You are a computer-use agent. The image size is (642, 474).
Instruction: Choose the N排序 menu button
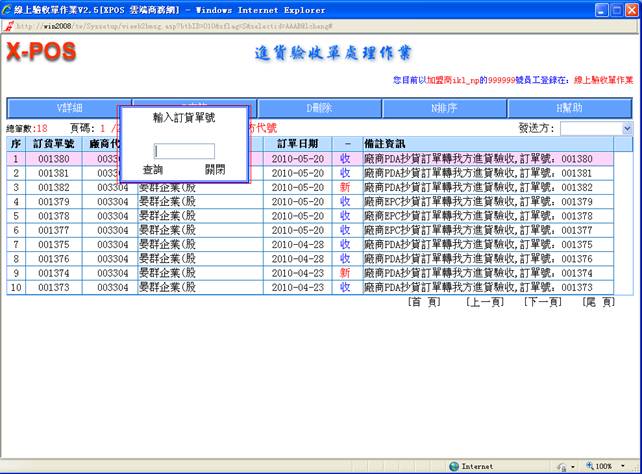click(443, 108)
